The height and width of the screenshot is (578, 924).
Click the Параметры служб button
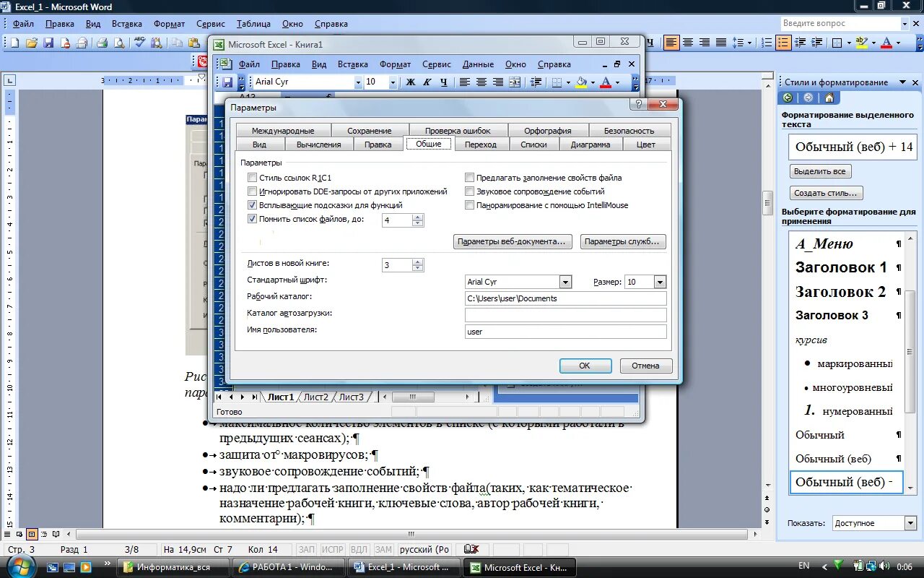point(623,242)
